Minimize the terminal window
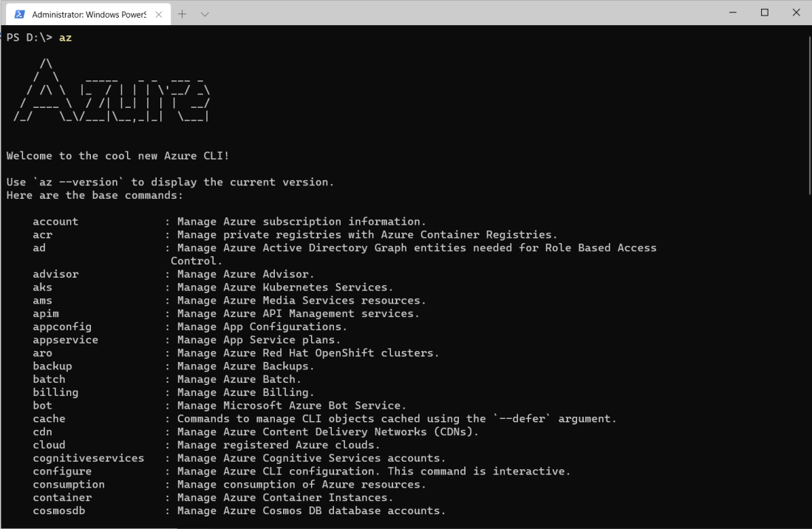This screenshot has height=529, width=812. 733,13
